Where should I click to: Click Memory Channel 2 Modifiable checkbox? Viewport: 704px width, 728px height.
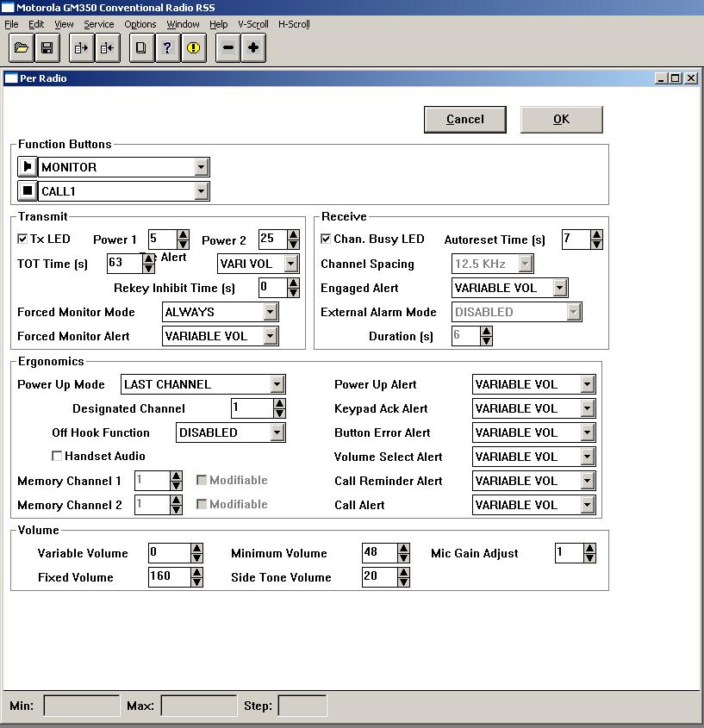pyautogui.click(x=202, y=504)
